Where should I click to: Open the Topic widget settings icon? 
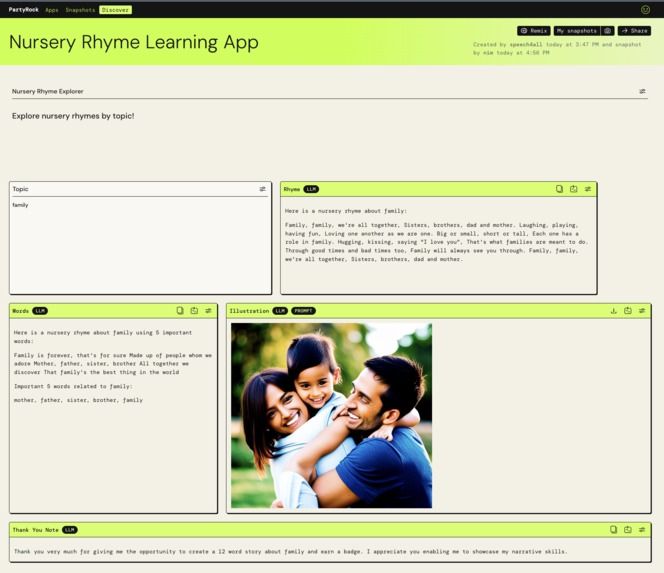point(263,189)
